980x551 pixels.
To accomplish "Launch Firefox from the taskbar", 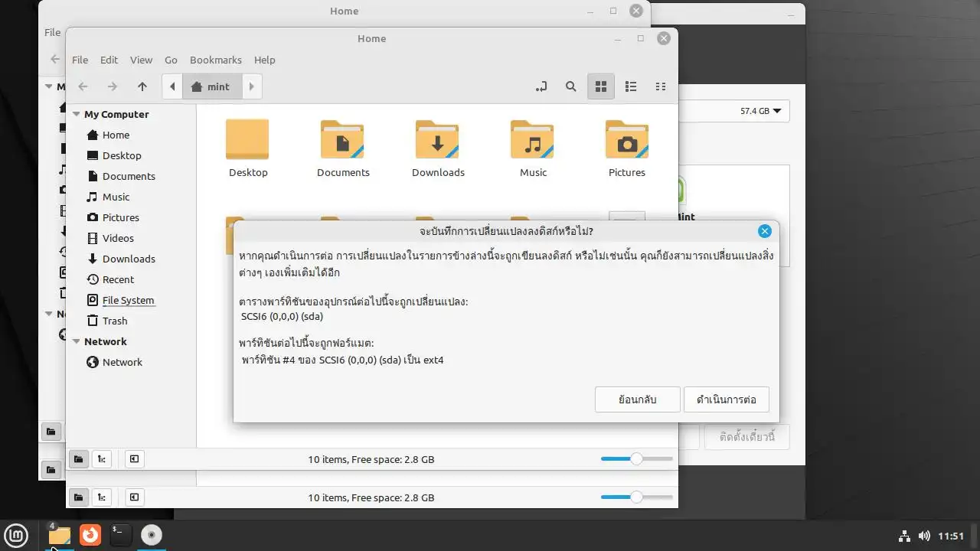I will point(90,535).
